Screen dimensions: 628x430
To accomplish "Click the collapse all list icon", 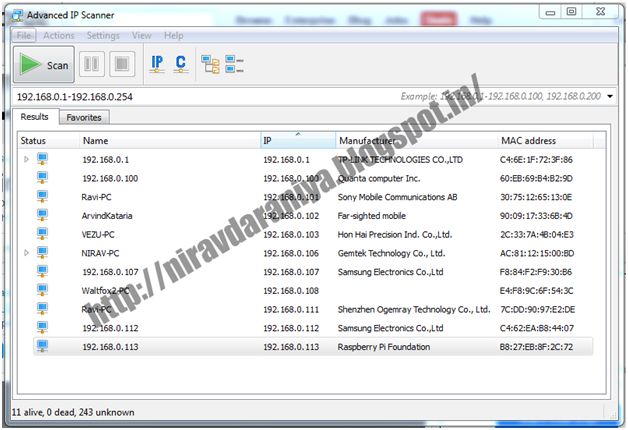I will click(234, 64).
